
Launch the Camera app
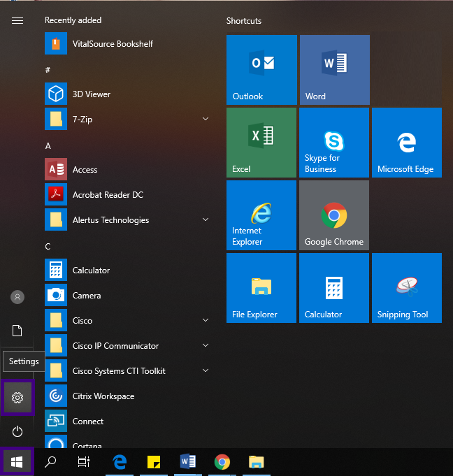(127, 296)
